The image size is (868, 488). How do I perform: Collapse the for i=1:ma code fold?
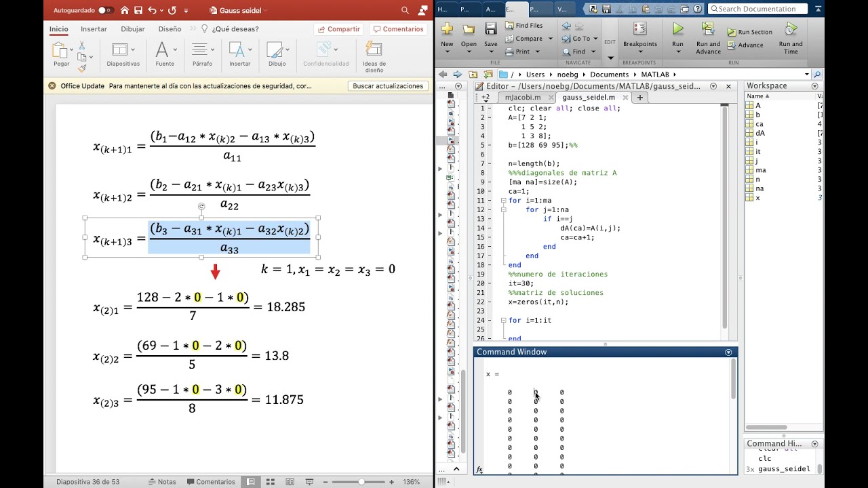pyautogui.click(x=503, y=201)
